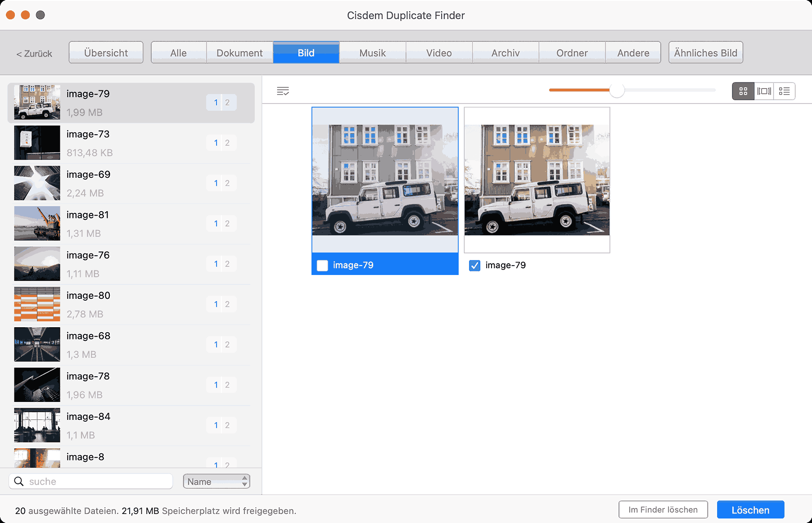
Task: Adjust the thumbnail size slider
Action: pyautogui.click(x=617, y=90)
